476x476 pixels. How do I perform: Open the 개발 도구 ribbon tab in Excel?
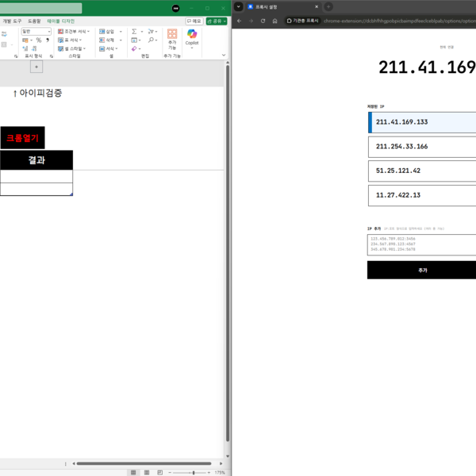tap(12, 21)
